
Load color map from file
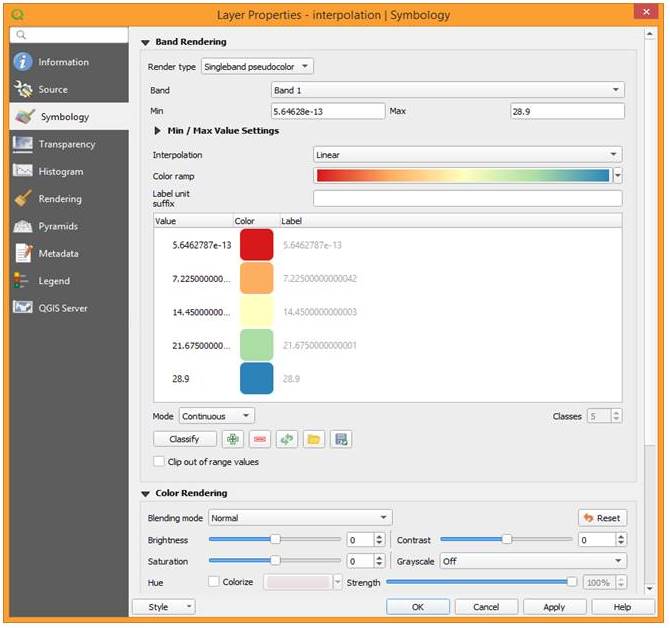click(314, 439)
